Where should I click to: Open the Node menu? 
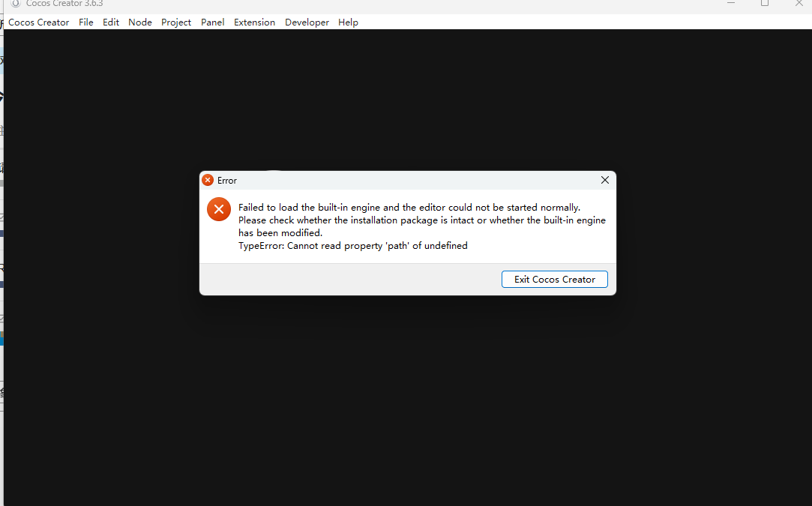(139, 22)
